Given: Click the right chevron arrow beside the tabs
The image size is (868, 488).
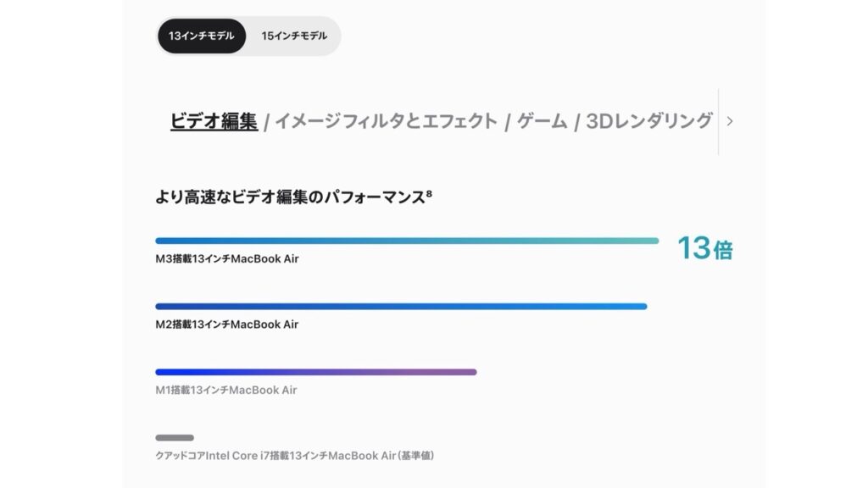Looking at the screenshot, I should tap(730, 121).
